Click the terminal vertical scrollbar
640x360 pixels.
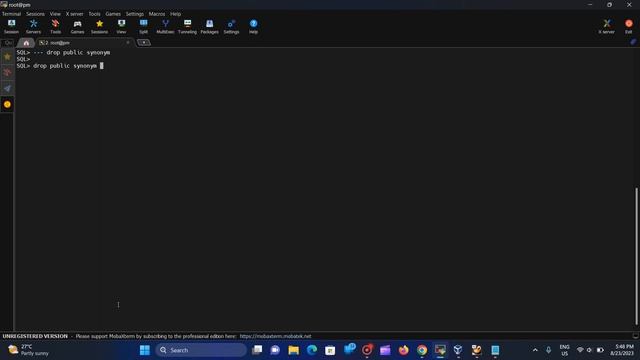[x=636, y=256]
